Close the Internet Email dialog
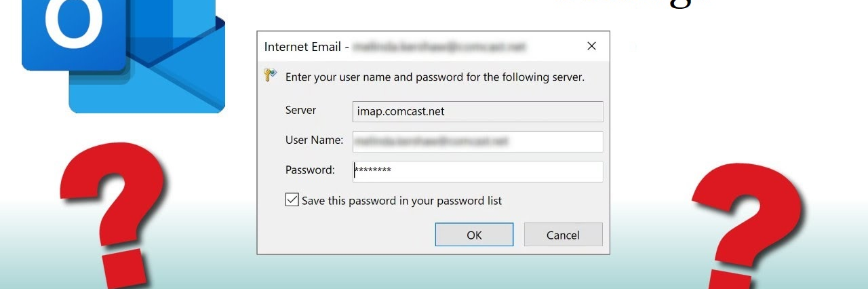 coord(591,46)
